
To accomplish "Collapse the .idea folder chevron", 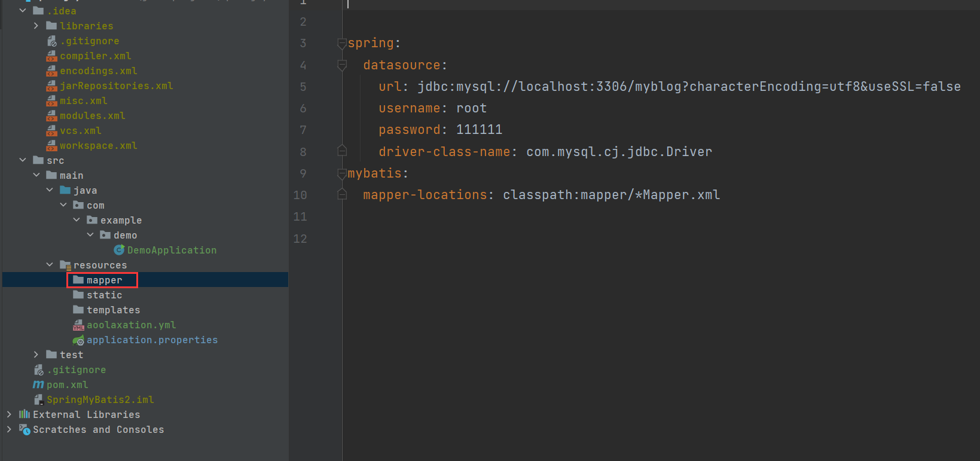I will point(23,11).
